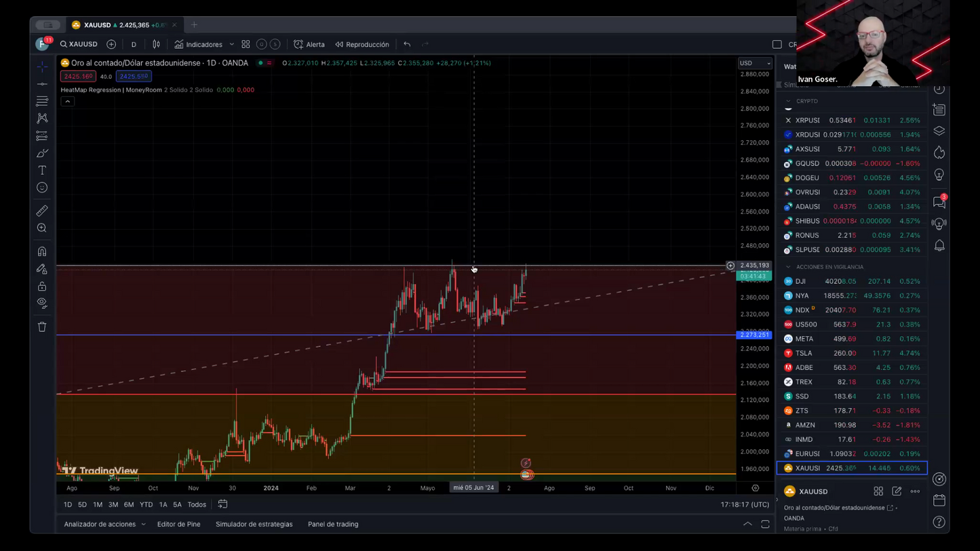Click the trash Remove objects icon
980x551 pixels.
[x=42, y=327]
